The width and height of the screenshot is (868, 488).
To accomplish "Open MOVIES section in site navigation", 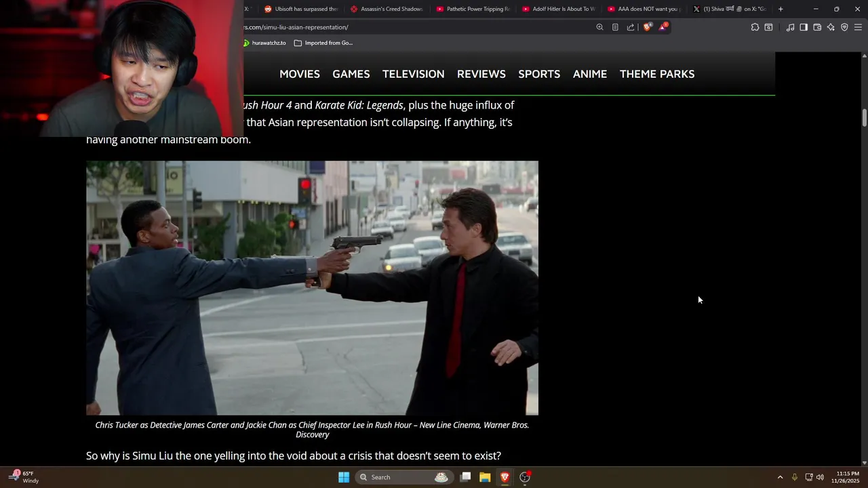I will tap(300, 74).
